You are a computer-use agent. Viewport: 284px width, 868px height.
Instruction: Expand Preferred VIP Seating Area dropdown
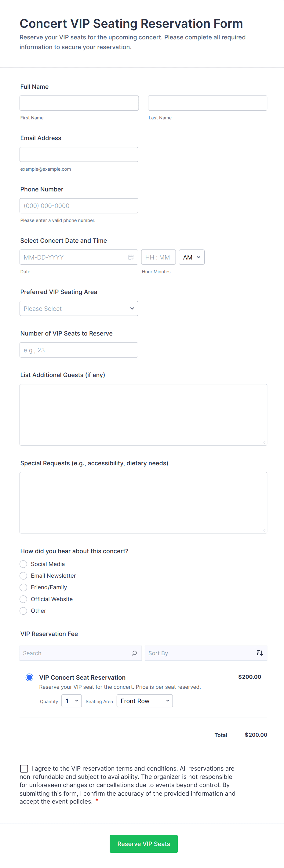click(79, 308)
